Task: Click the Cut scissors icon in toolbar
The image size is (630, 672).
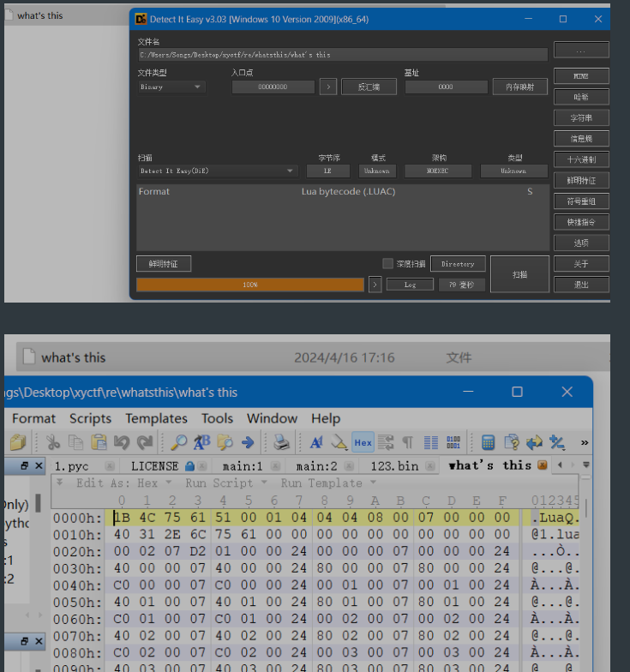Action: tap(53, 442)
